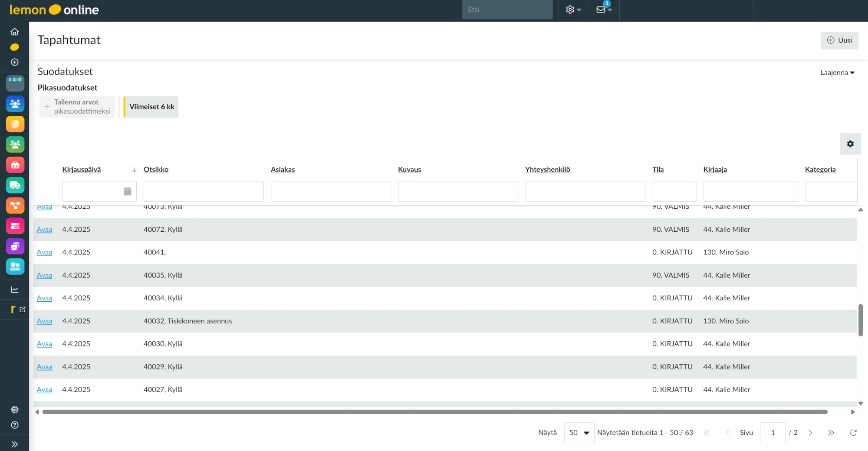Open the 40032 Tiskikoneen asennus Avaa link
This screenshot has width=868, height=451.
point(44,321)
